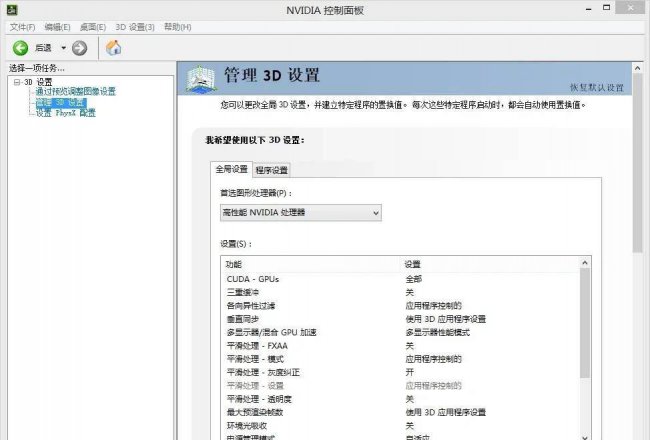Click the 多显示器性能模式 setting value
The image size is (650, 440).
(438, 332)
